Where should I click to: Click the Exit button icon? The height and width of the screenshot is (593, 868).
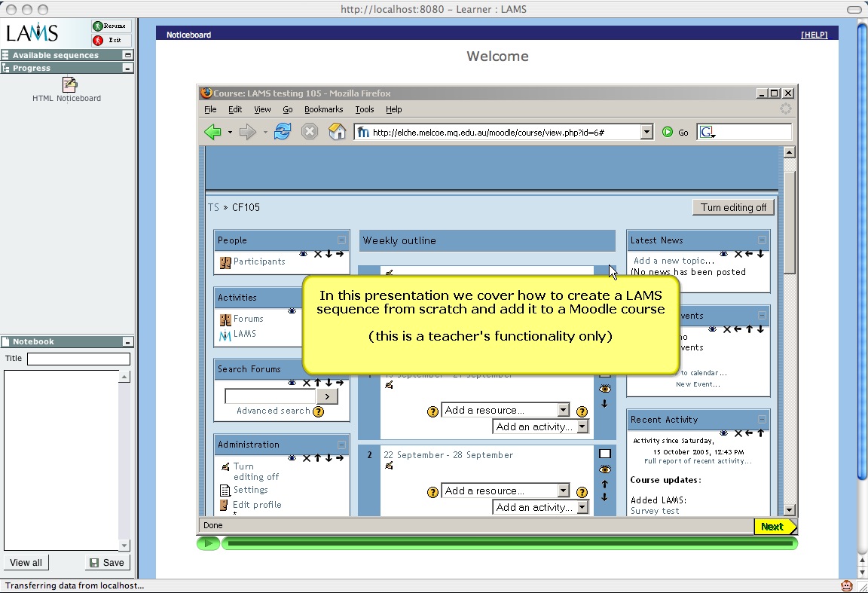click(98, 41)
